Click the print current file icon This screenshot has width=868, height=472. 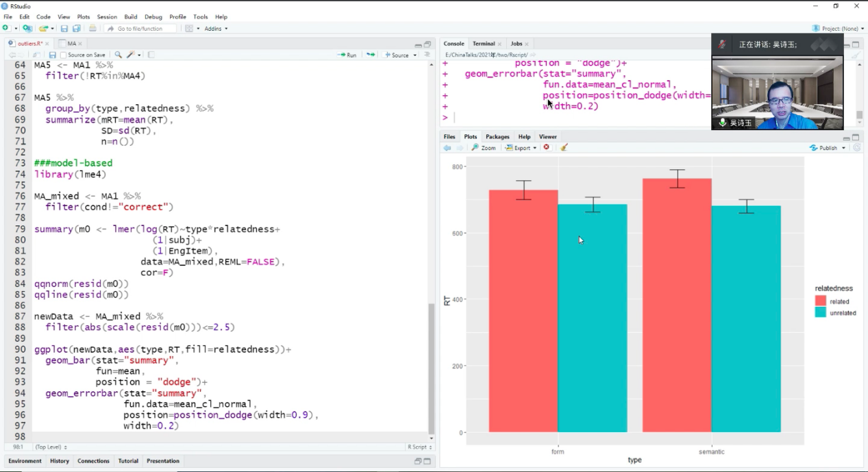click(92, 29)
